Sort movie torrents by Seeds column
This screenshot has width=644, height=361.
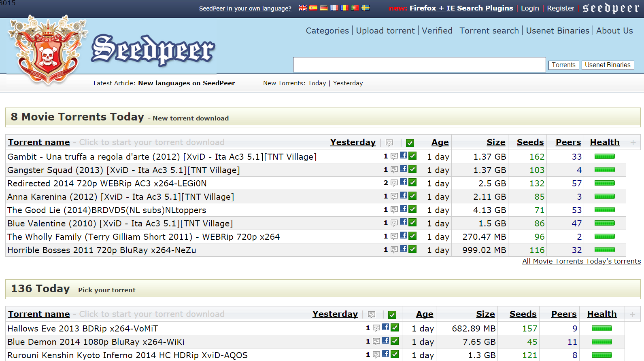coord(530,142)
